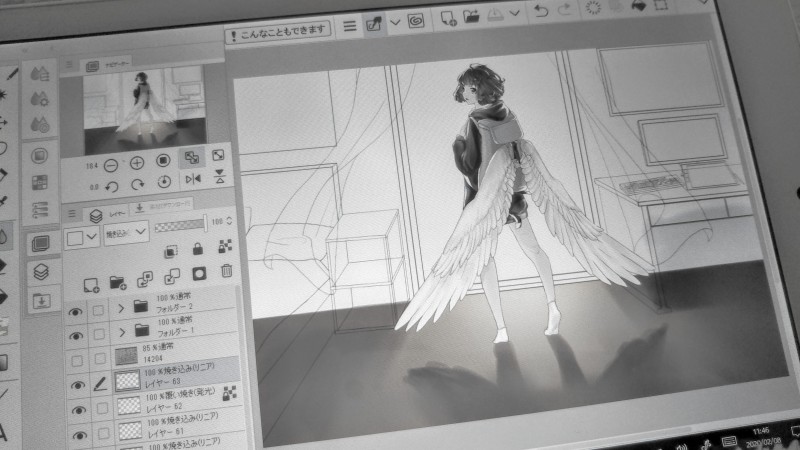Toggle the Lock Layer icon

[x=197, y=248]
